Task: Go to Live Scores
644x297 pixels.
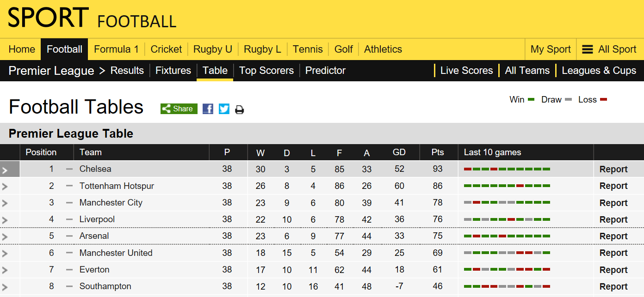Action: point(466,71)
